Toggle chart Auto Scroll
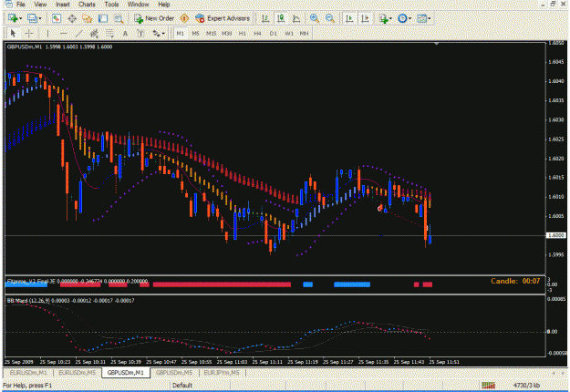This screenshot has width=570, height=392. [x=349, y=18]
